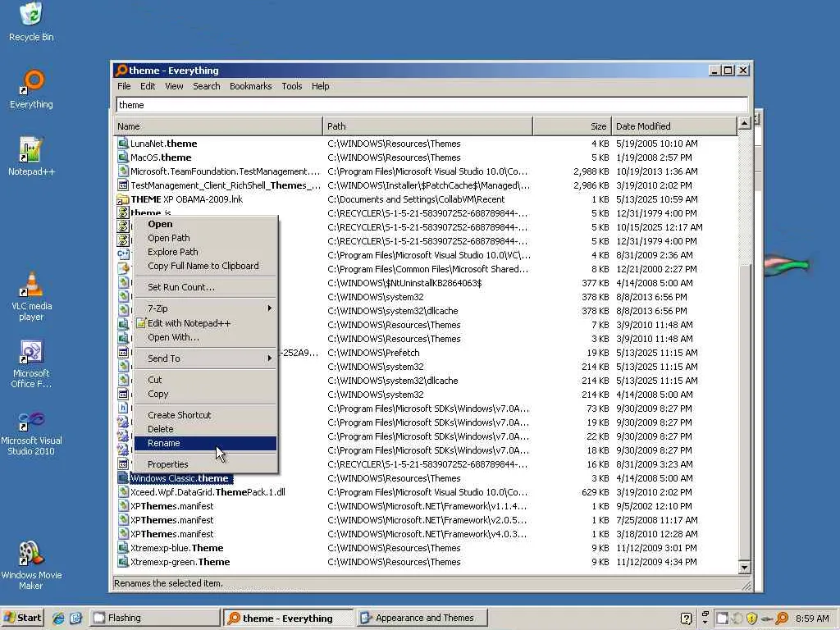The height and width of the screenshot is (630, 840).
Task: Switch to Appearance and Themes taskbar button
Action: click(422, 619)
